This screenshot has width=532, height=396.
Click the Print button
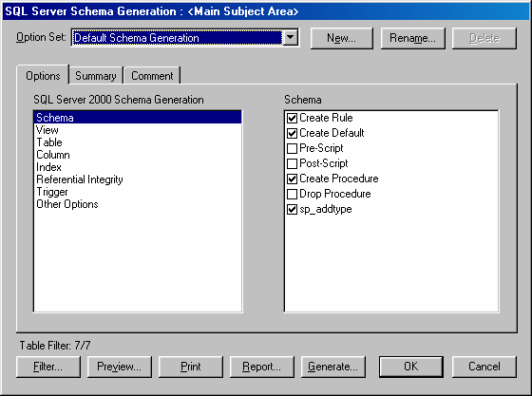click(191, 367)
